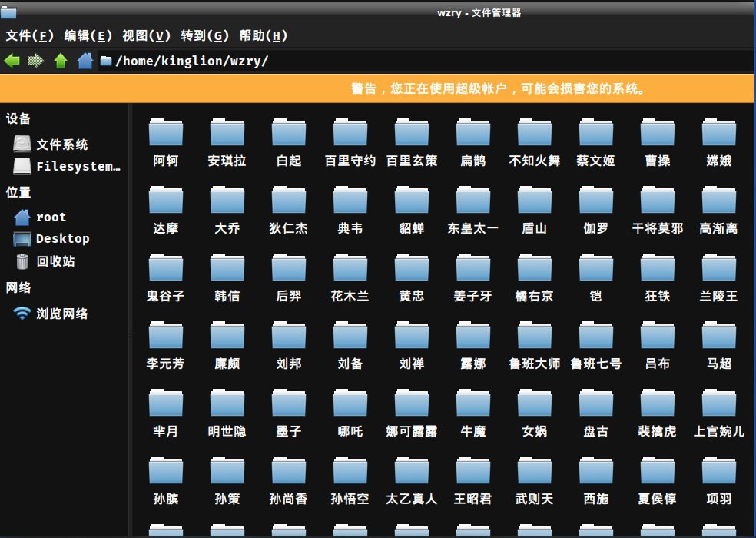Select the 达摩 folder icon

pyautogui.click(x=166, y=199)
